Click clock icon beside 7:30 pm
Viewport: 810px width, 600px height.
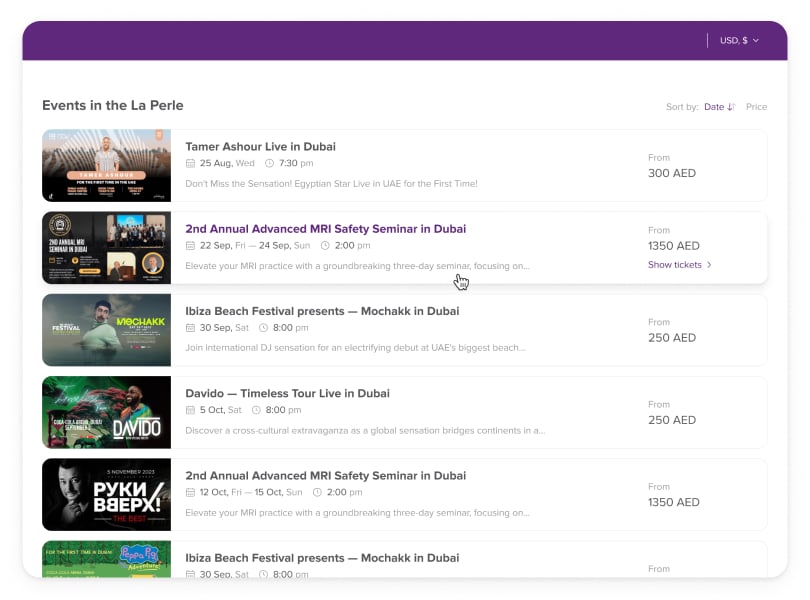coord(269,163)
